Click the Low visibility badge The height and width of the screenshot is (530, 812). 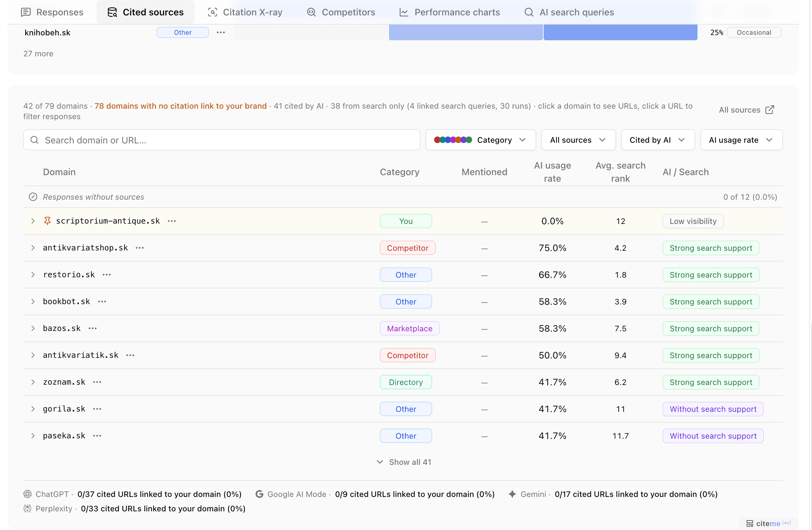(x=693, y=221)
